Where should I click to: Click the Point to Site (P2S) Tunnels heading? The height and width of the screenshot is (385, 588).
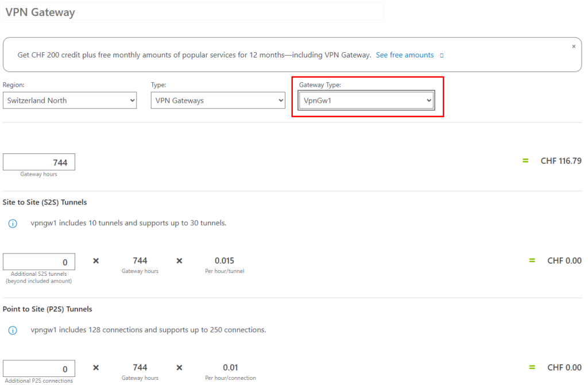[x=47, y=309]
